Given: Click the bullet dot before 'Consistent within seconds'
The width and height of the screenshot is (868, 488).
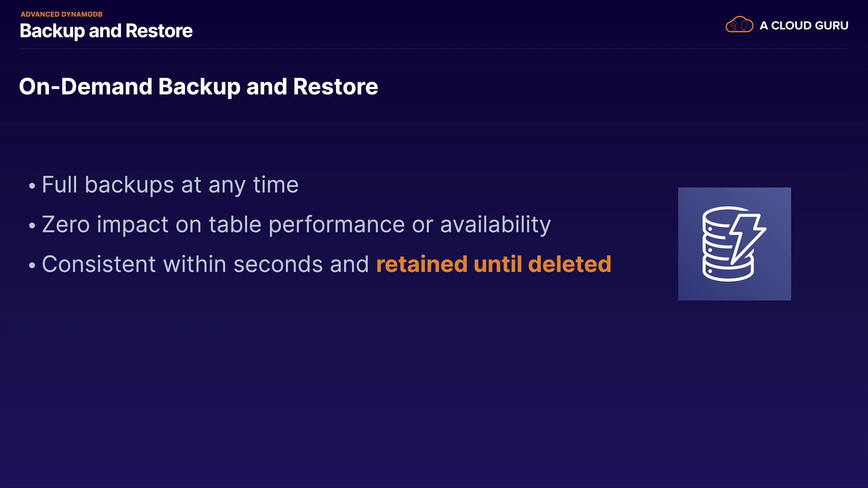Looking at the screenshot, I should 32,265.
